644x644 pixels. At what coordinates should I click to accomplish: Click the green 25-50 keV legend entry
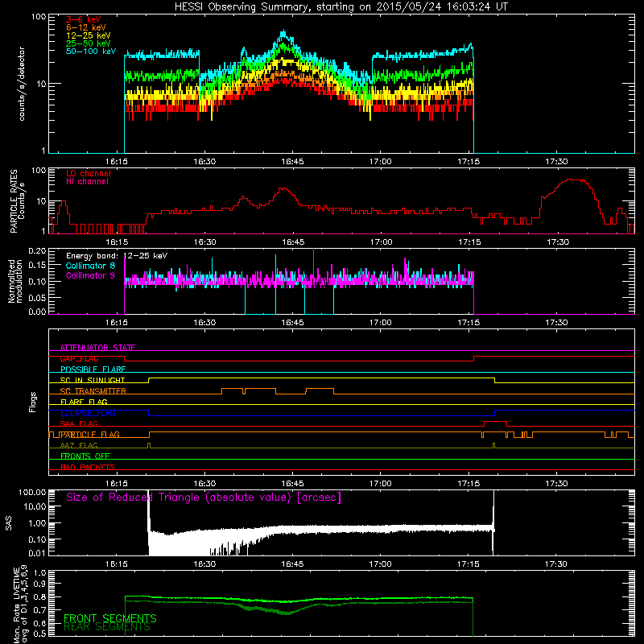(89, 43)
